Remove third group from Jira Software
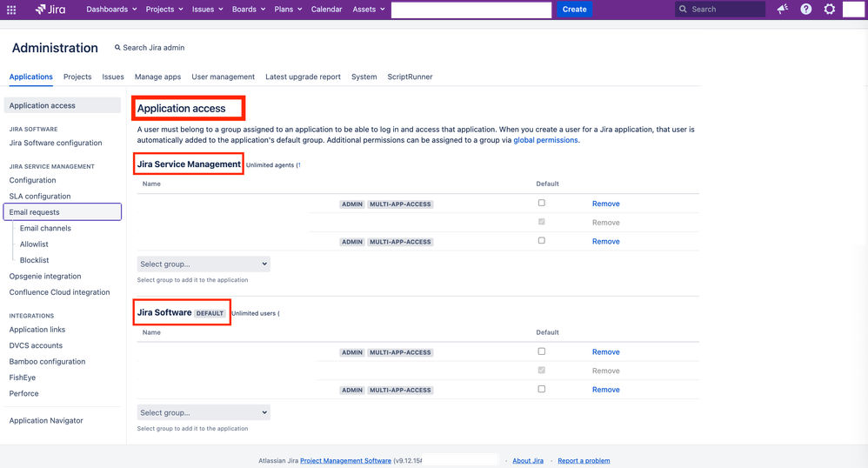 click(605, 390)
